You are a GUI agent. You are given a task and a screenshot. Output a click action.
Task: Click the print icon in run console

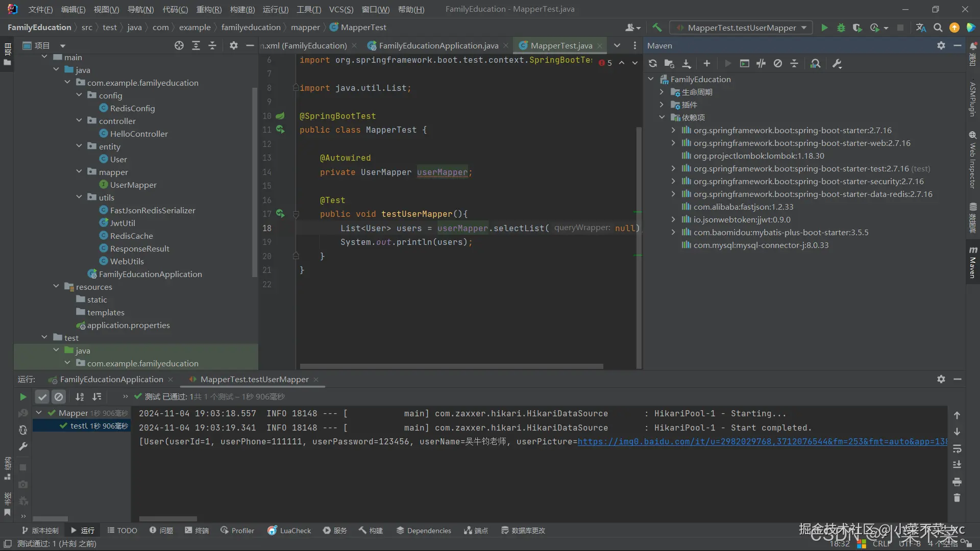point(957,482)
